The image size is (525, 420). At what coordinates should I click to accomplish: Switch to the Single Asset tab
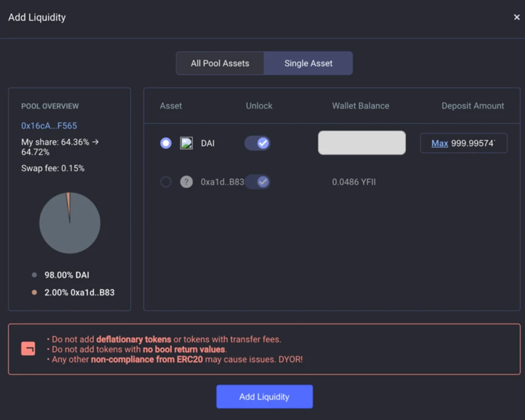(308, 63)
